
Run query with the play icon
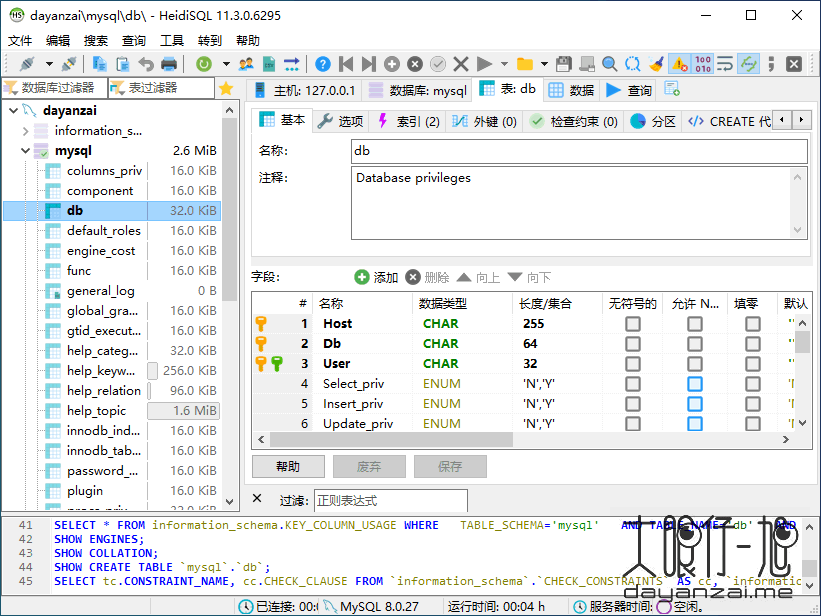tap(484, 64)
